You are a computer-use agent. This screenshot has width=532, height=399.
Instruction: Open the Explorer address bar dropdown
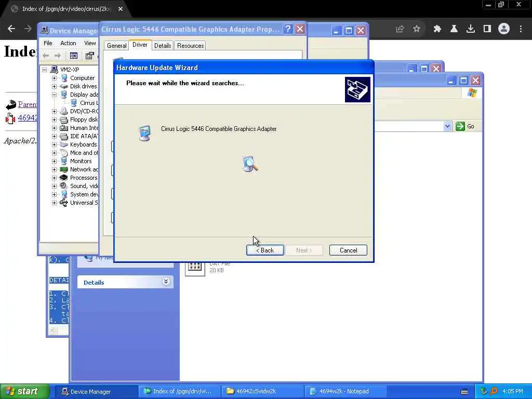[x=447, y=126]
